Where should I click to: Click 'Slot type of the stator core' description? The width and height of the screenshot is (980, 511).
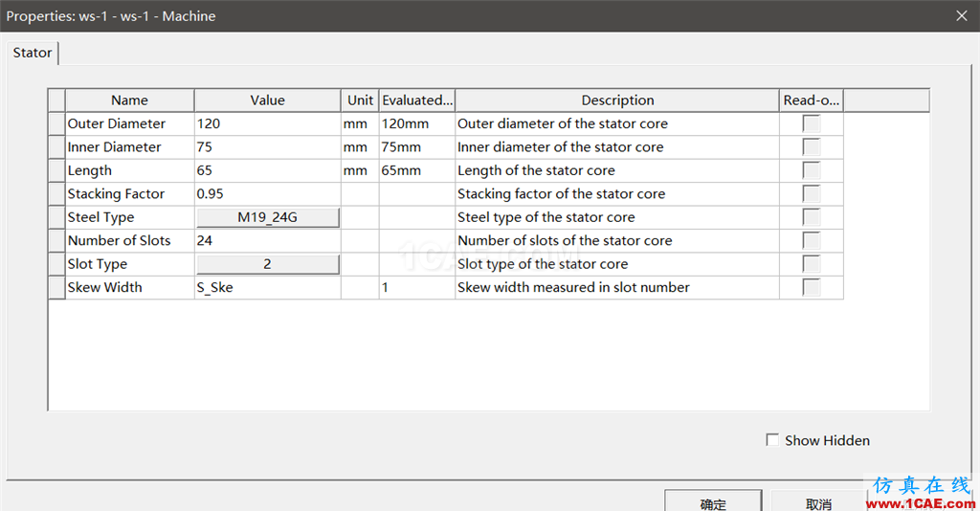pyautogui.click(x=617, y=264)
